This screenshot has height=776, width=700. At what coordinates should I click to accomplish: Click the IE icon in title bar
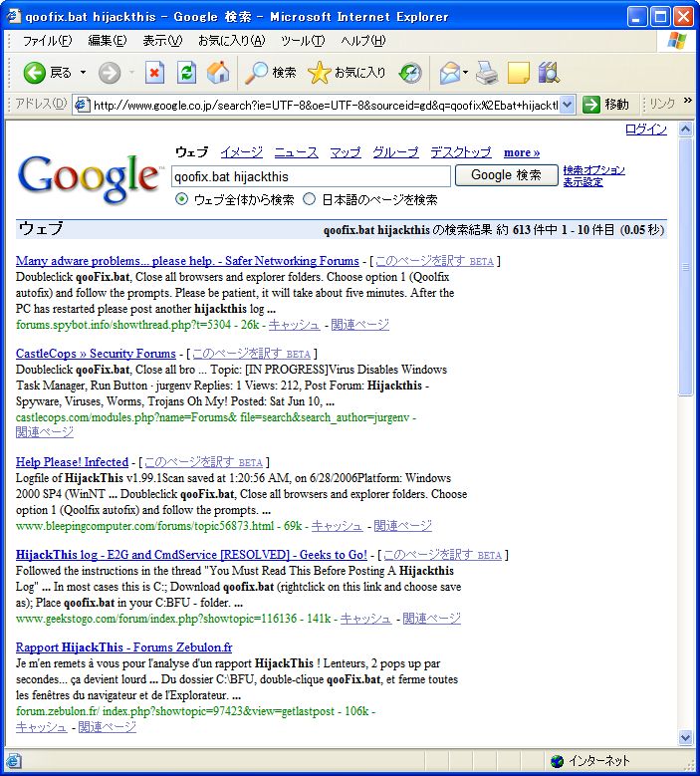(x=14, y=16)
